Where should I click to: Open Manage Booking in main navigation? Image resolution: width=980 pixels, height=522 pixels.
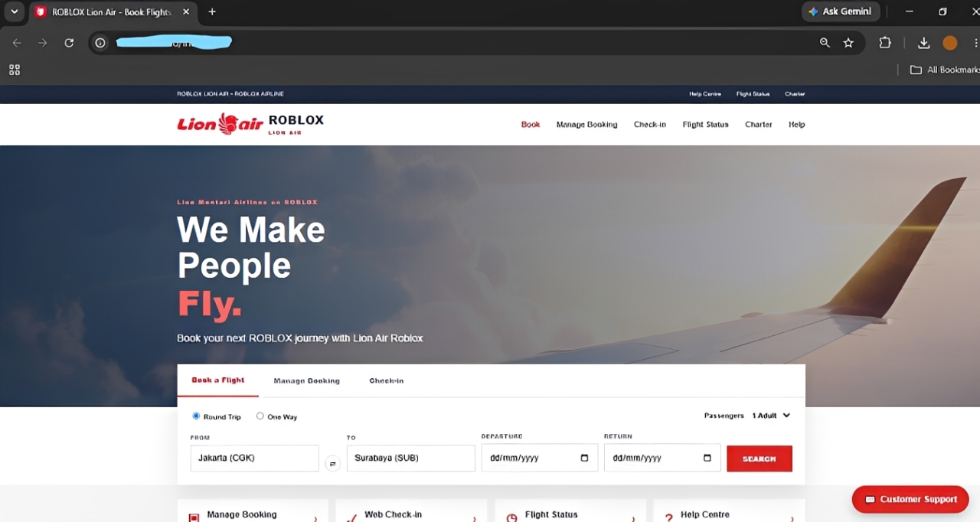586,124
